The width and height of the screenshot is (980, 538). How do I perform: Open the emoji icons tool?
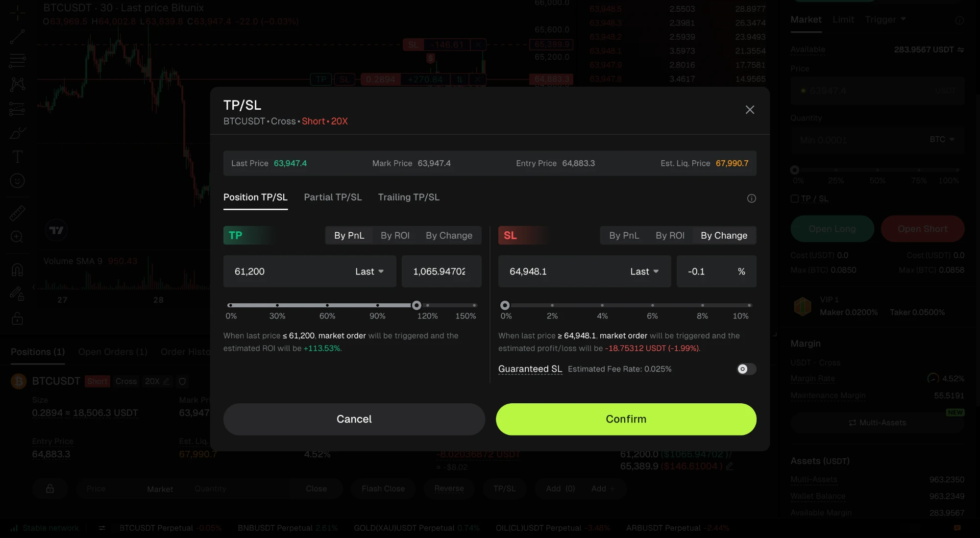(x=17, y=181)
